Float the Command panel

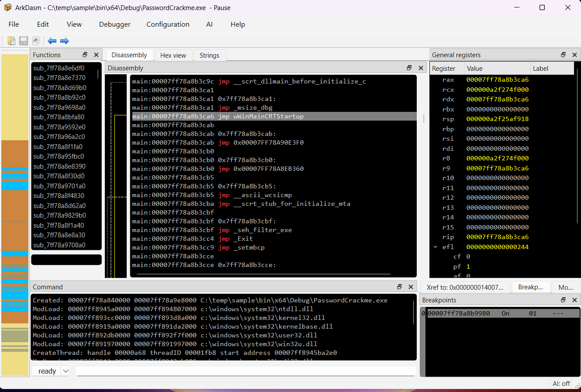tap(399, 287)
